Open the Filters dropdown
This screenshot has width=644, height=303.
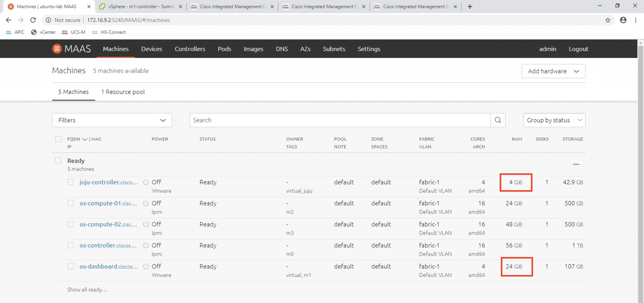click(112, 120)
